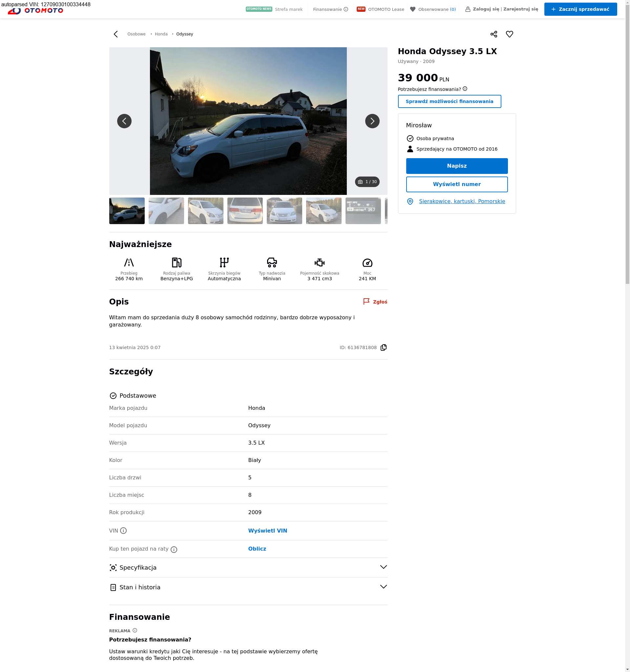Click the back arrow near breadcrumbs
The width and height of the screenshot is (630, 672).
[116, 34]
